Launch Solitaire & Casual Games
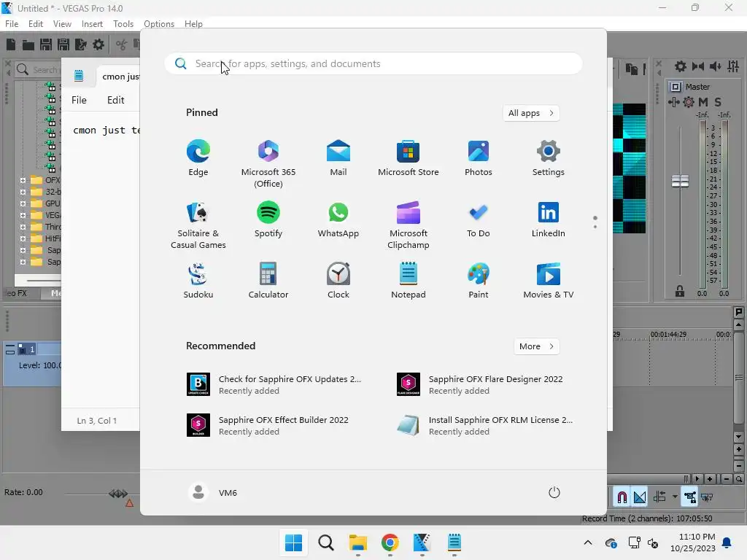Screen dimensions: 747x560 pyautogui.click(x=198, y=225)
